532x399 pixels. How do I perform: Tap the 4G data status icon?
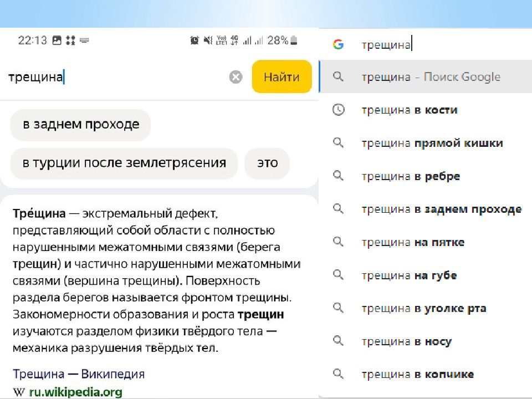[x=234, y=40]
